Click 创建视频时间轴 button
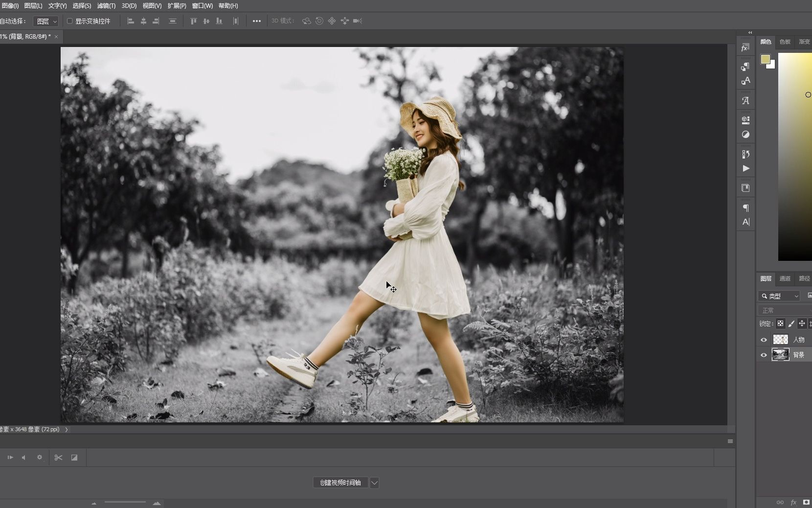 (x=340, y=483)
